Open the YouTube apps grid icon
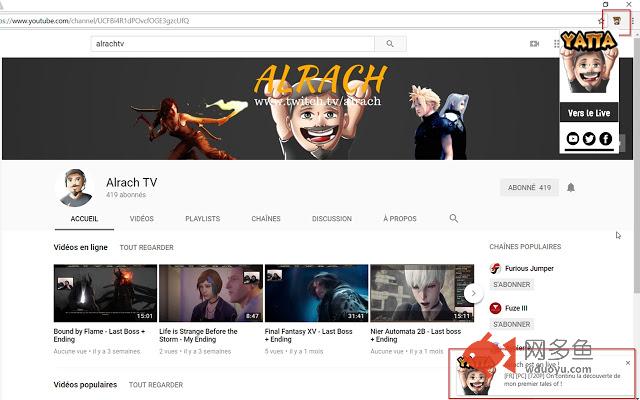 click(556, 44)
